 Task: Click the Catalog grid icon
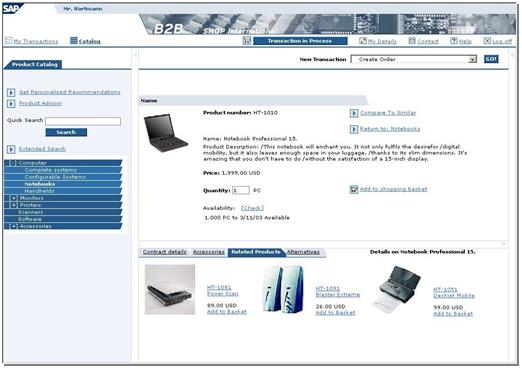[x=74, y=41]
